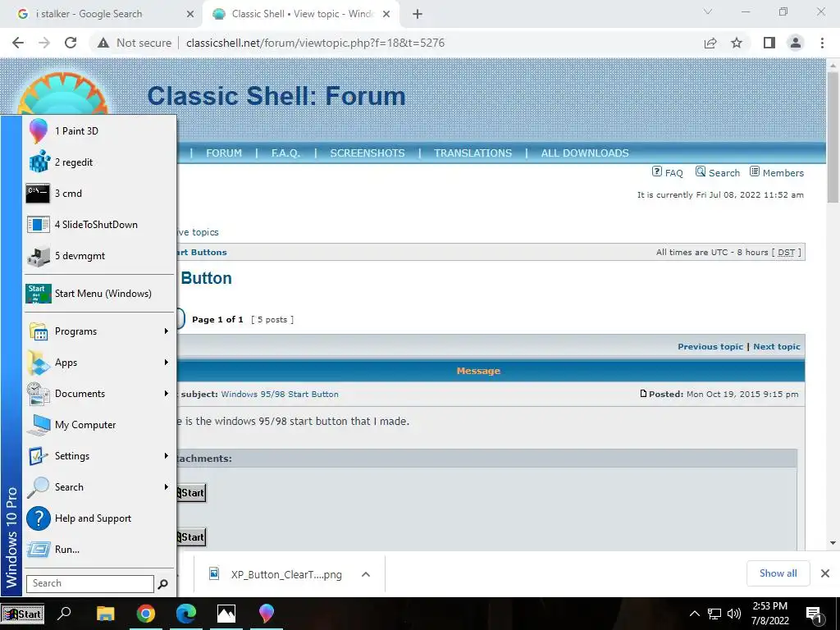Go to FORUM in the site navigation

click(224, 153)
